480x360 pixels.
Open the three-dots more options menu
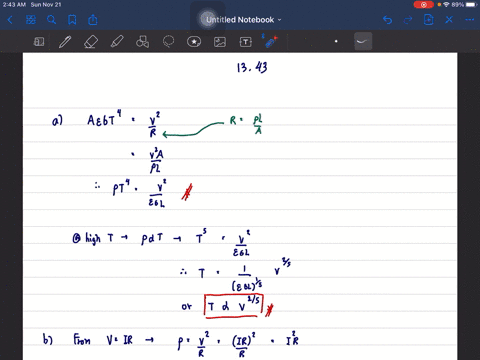(470, 20)
